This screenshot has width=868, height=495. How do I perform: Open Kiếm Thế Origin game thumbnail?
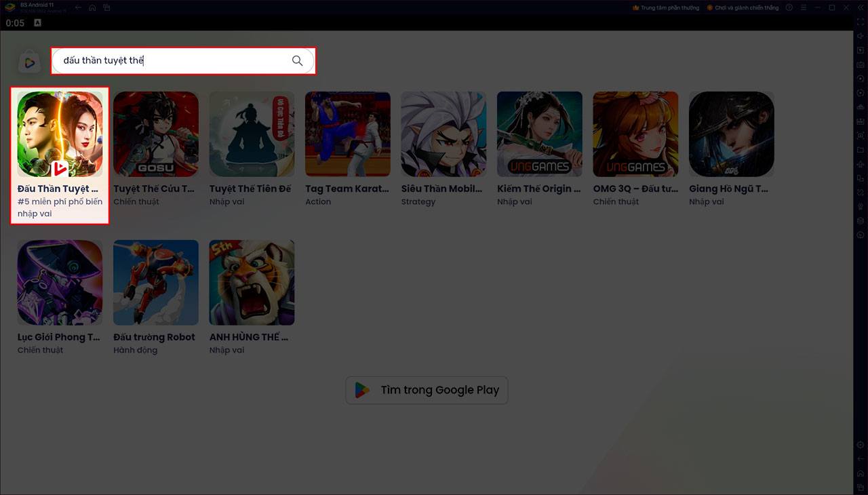[540, 134]
